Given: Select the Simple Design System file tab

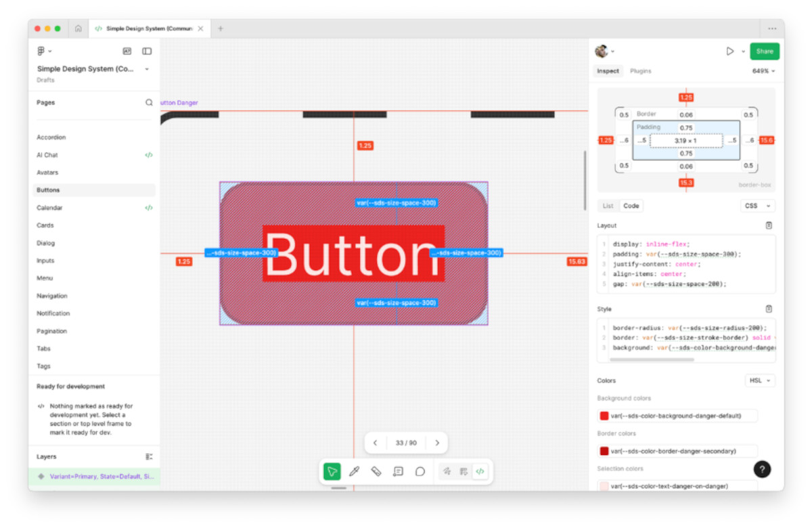Looking at the screenshot, I should click(x=150, y=28).
